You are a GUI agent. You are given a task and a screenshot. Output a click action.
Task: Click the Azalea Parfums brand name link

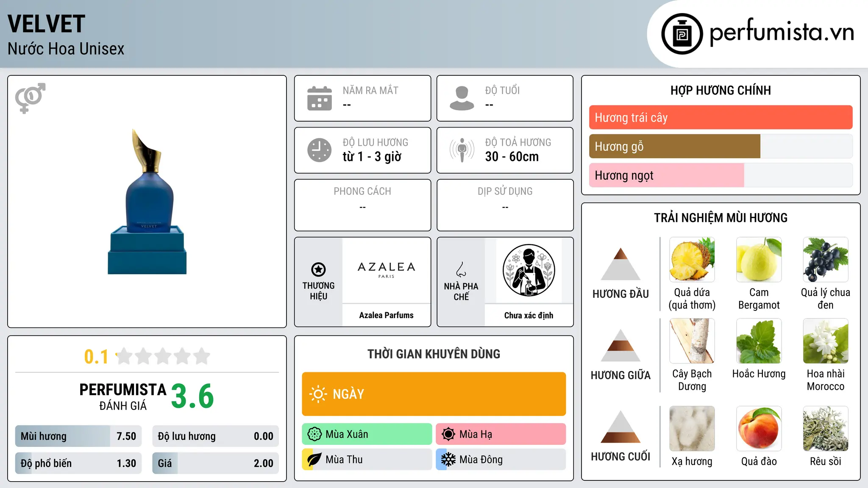(x=386, y=315)
